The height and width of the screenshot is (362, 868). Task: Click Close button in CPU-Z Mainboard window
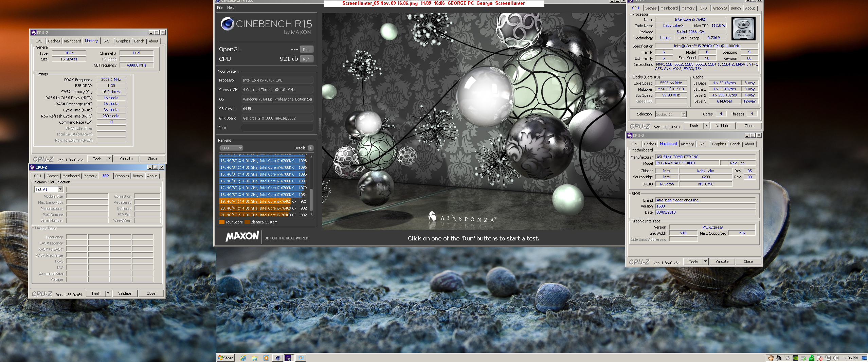[748, 261]
